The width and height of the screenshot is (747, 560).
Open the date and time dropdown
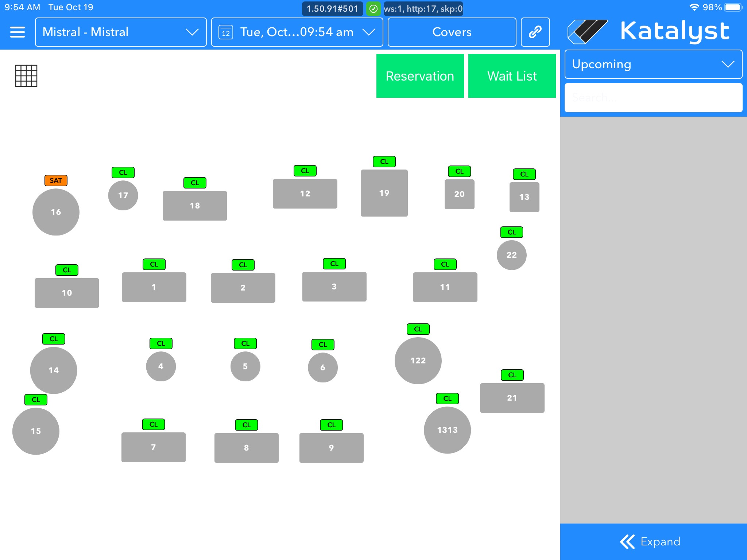[x=297, y=32]
